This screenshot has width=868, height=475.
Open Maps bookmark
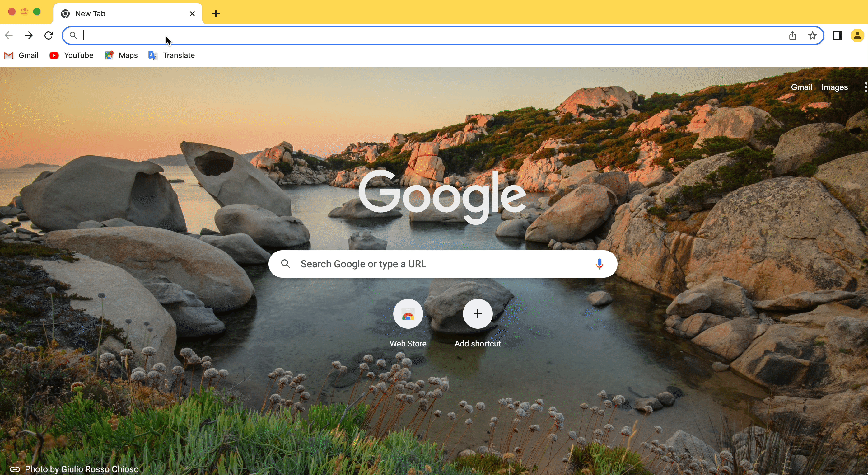point(121,55)
